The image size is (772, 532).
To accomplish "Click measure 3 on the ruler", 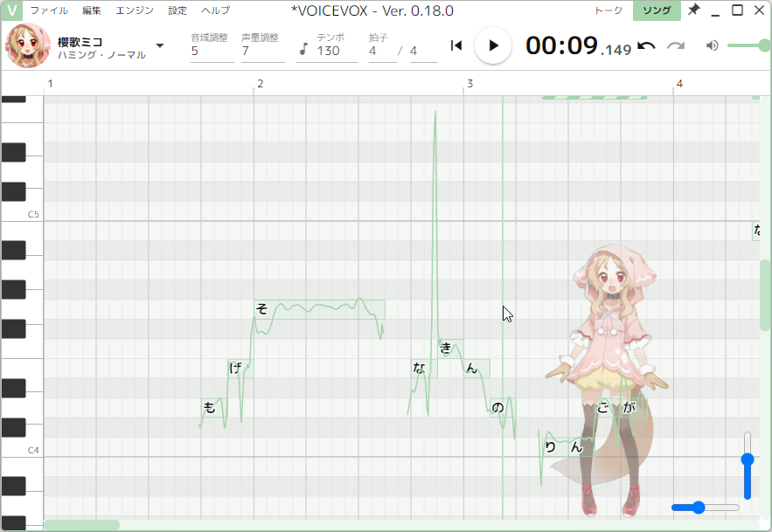I will pyautogui.click(x=469, y=84).
